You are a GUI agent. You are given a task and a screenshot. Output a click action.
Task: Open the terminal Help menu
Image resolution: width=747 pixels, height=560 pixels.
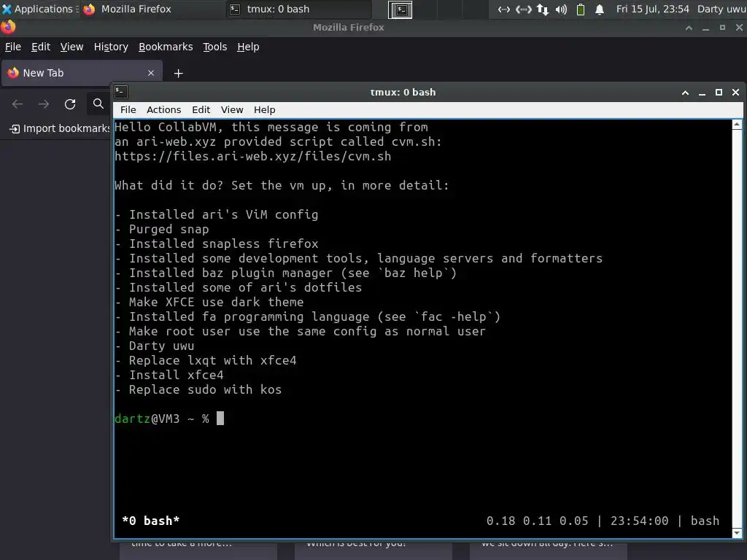coord(264,109)
